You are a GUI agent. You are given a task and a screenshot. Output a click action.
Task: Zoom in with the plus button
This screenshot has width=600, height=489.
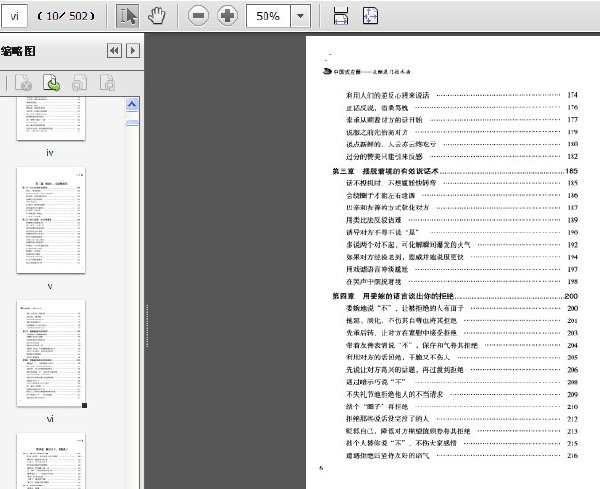(x=227, y=16)
